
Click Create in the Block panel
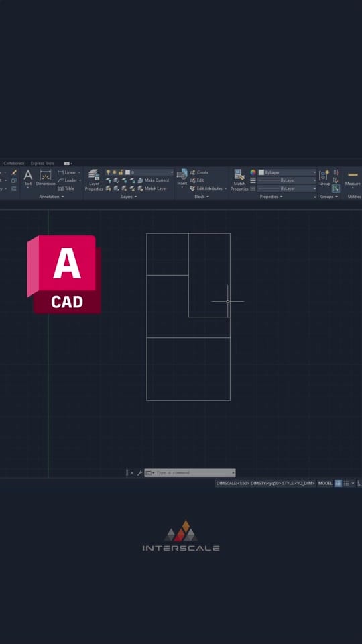click(x=199, y=172)
